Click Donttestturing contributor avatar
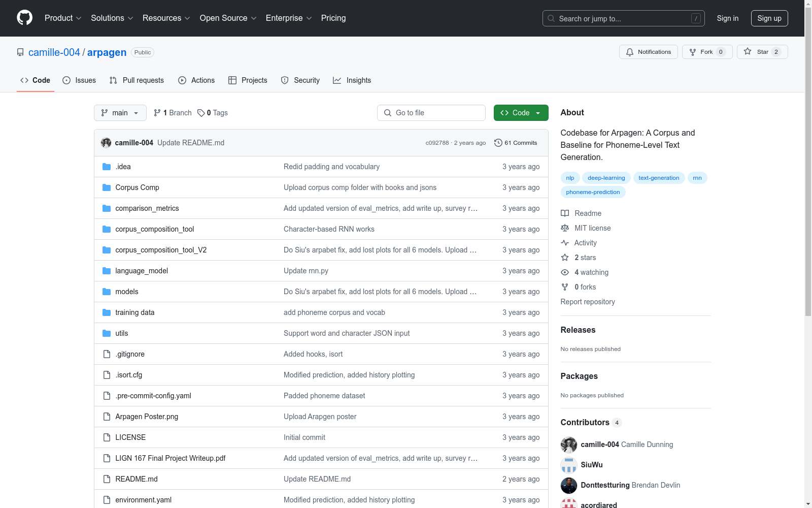 [x=569, y=485]
